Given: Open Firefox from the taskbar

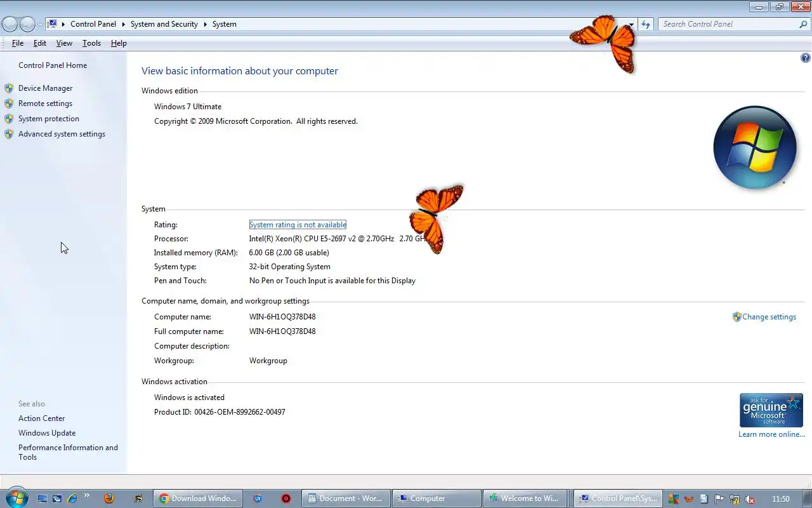Looking at the screenshot, I should pyautogui.click(x=109, y=498).
